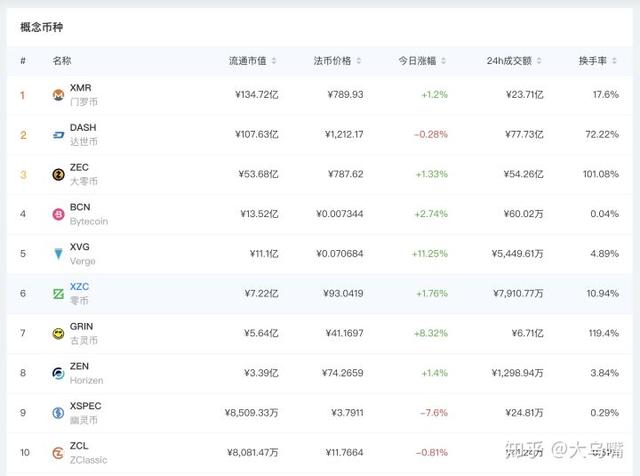Open the ZCL coin link
Image resolution: width=640 pixels, height=476 pixels.
coord(79,446)
